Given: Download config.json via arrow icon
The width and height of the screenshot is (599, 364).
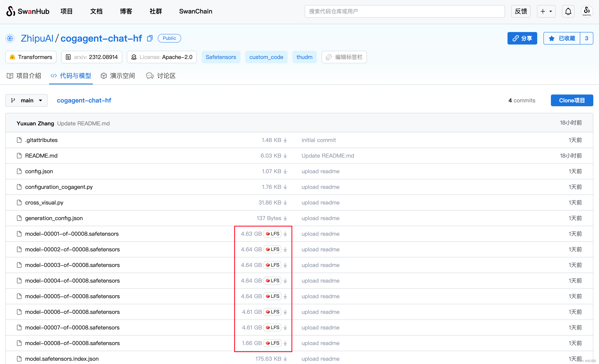Looking at the screenshot, I should click(x=285, y=171).
